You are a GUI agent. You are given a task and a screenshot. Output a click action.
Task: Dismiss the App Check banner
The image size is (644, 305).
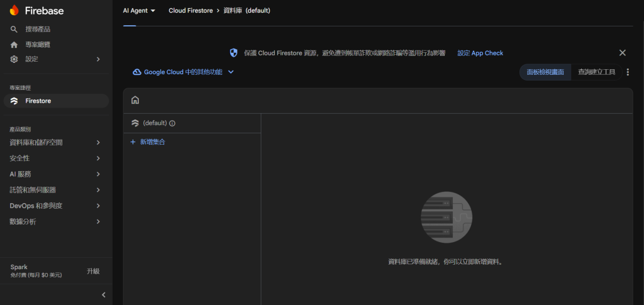(x=623, y=53)
